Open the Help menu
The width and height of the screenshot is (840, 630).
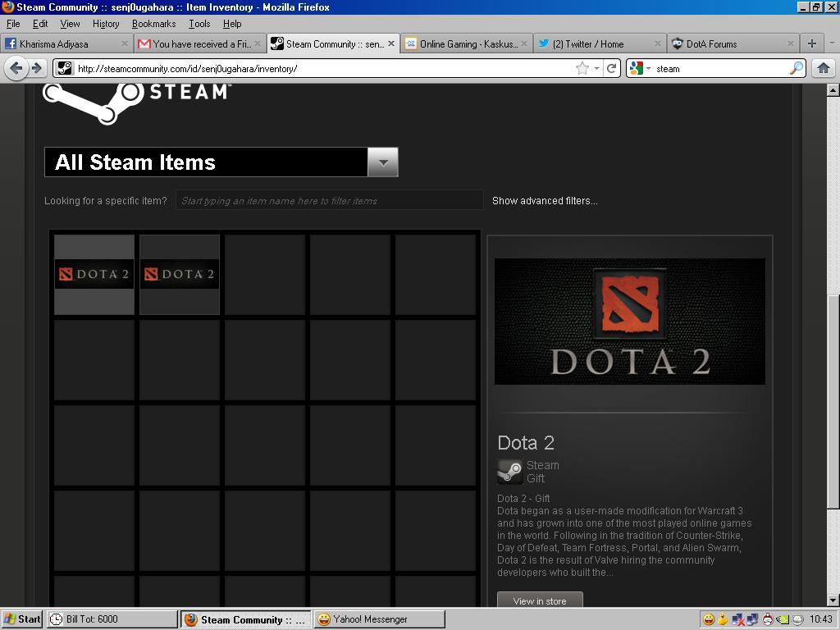[x=232, y=24]
